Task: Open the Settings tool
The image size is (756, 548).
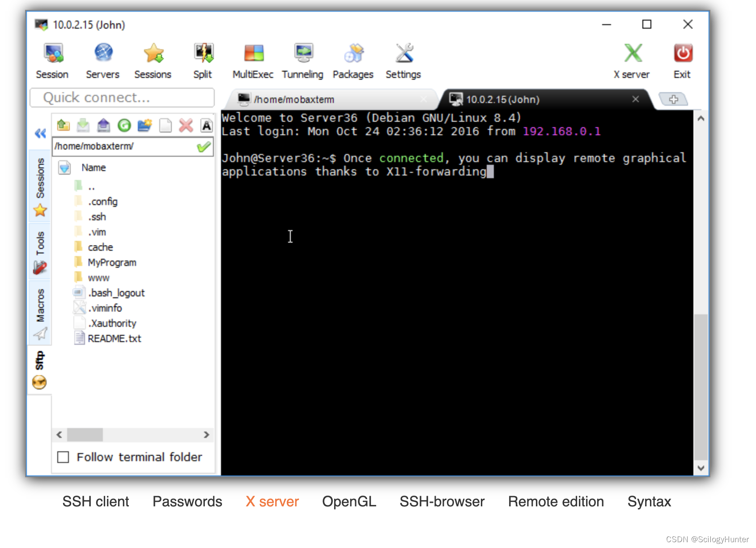Action: 403,61
